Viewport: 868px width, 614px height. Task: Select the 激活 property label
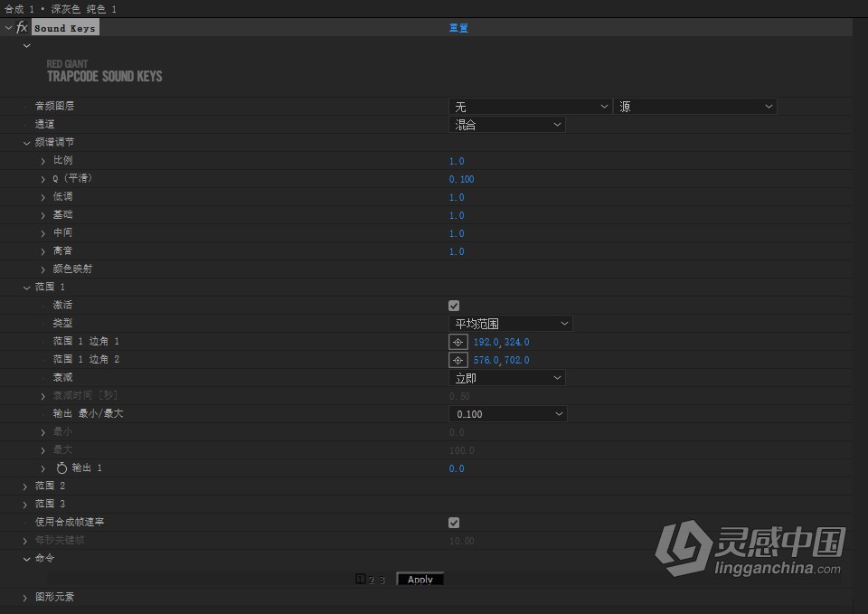(x=62, y=305)
